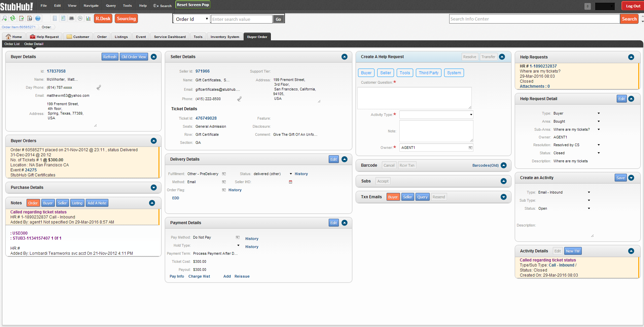Image resolution: width=644 pixels, height=327 pixels.
Task: Focus the Customer Question text area
Action: (415, 98)
